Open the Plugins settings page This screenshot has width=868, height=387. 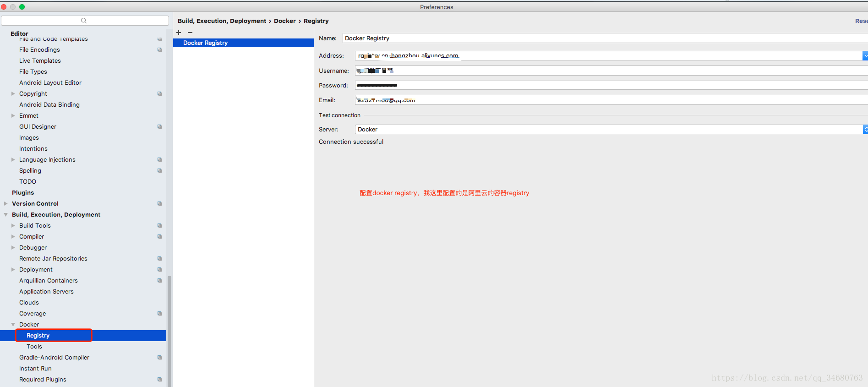(x=23, y=192)
